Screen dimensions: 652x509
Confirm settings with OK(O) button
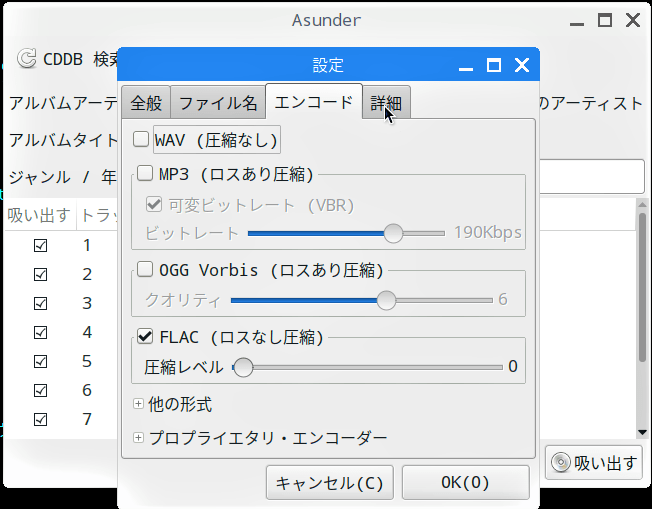coord(465,482)
